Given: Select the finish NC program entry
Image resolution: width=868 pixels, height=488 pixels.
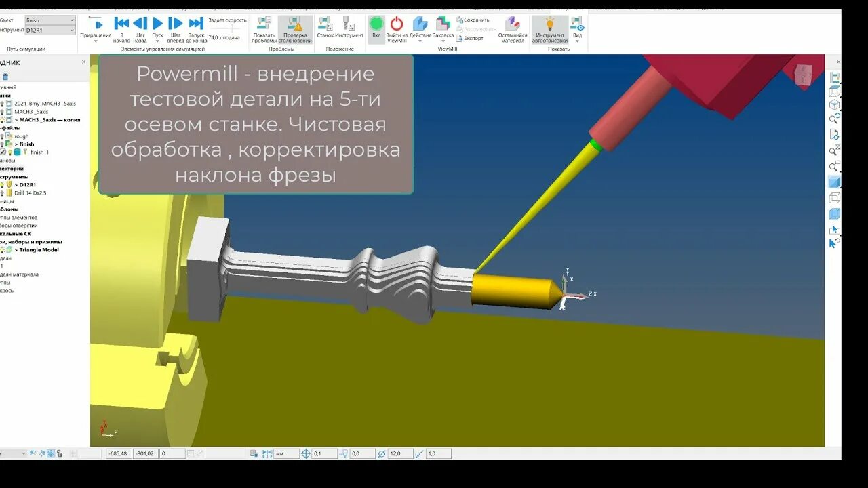Looking at the screenshot, I should (x=26, y=144).
